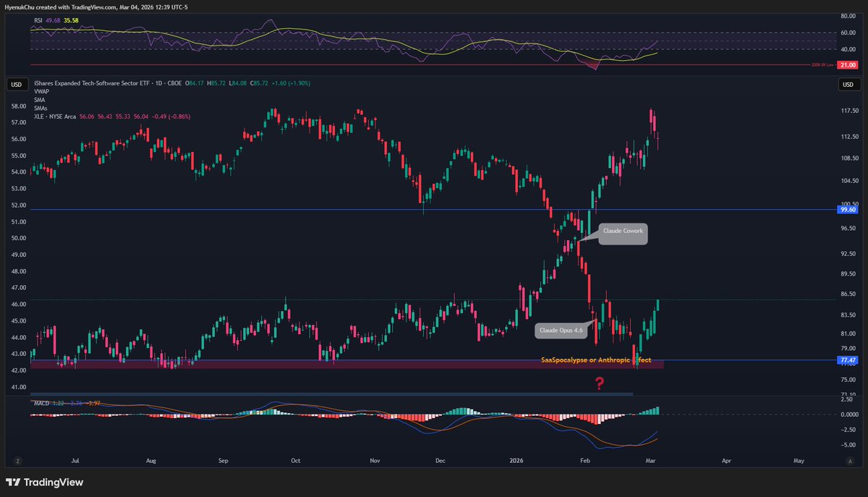Click the red question mark annotation
The height and width of the screenshot is (497, 868).
[599, 383]
